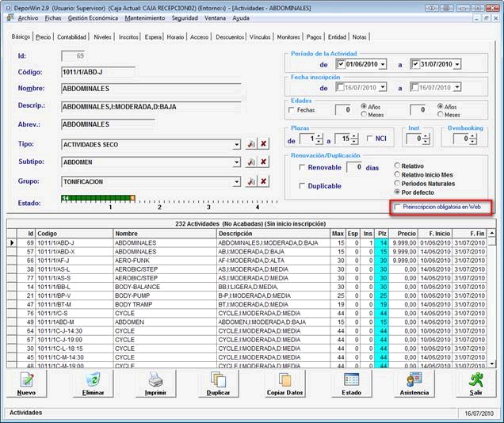The height and width of the screenshot is (423, 504).
Task: Enable the Período start date checkbox
Action: [341, 64]
